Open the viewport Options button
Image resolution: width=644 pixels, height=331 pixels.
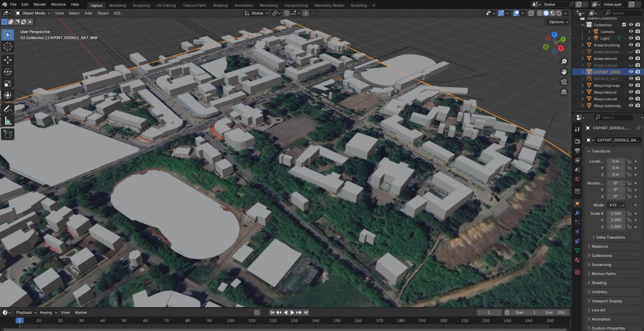pyautogui.click(x=558, y=22)
